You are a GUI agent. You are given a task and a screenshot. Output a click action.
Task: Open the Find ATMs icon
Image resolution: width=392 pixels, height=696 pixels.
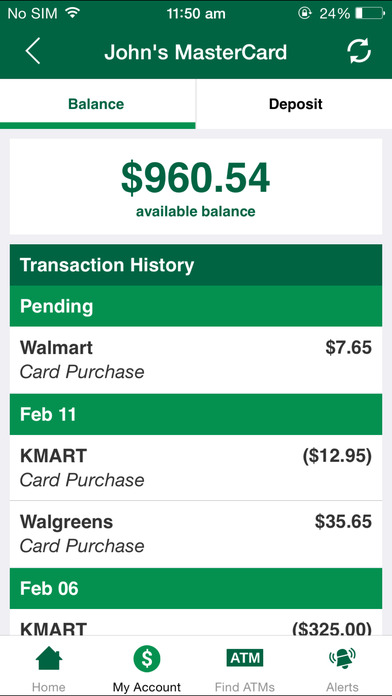245,658
